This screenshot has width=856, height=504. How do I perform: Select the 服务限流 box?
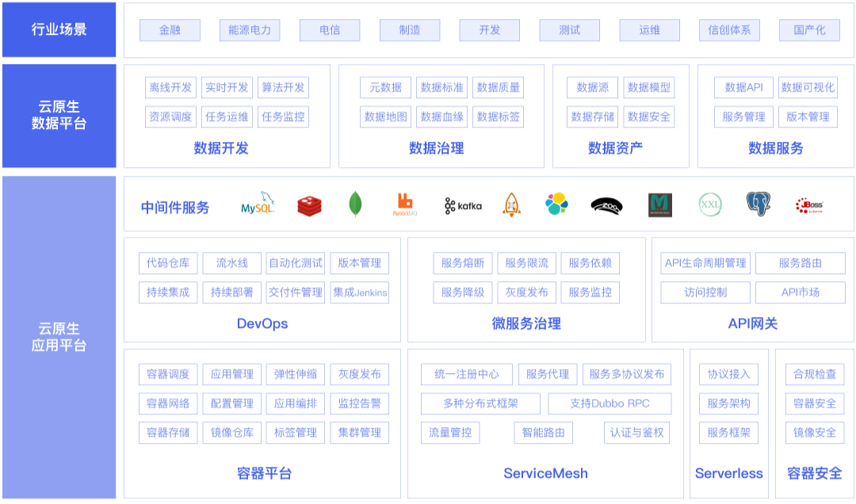527,263
